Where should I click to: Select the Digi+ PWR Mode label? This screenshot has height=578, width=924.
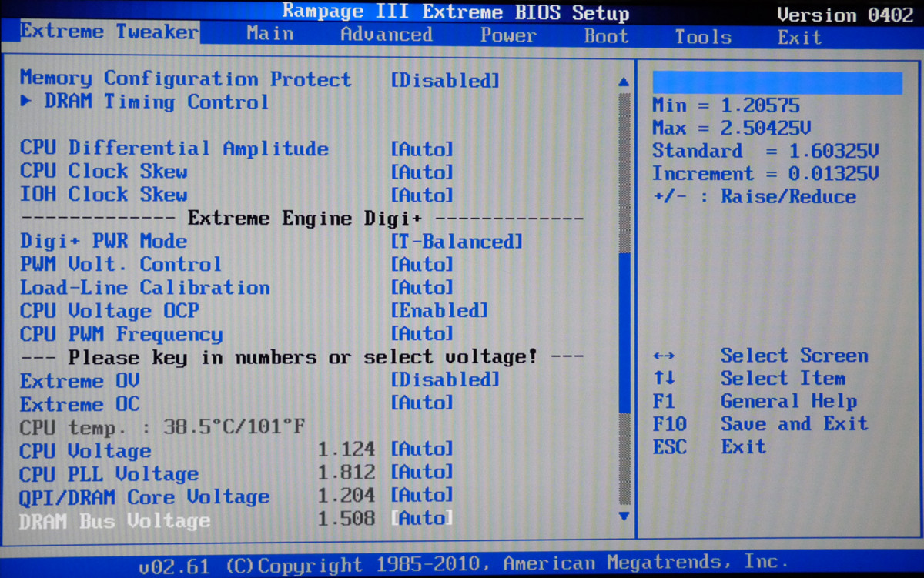point(103,241)
